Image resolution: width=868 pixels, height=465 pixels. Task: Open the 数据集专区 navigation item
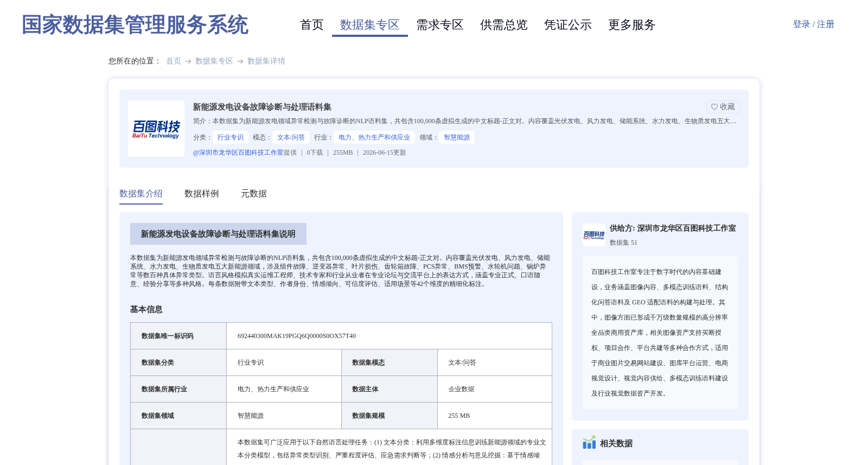[x=370, y=25]
